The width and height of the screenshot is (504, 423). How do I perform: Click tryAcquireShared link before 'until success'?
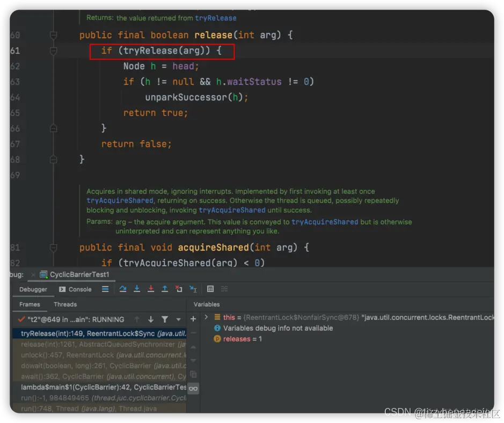[232, 210]
